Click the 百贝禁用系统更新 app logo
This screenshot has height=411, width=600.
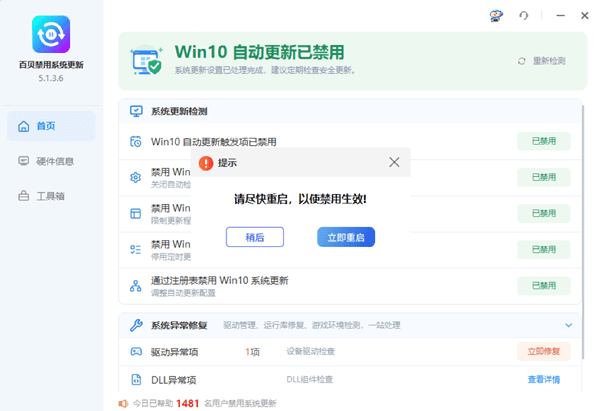(x=51, y=34)
